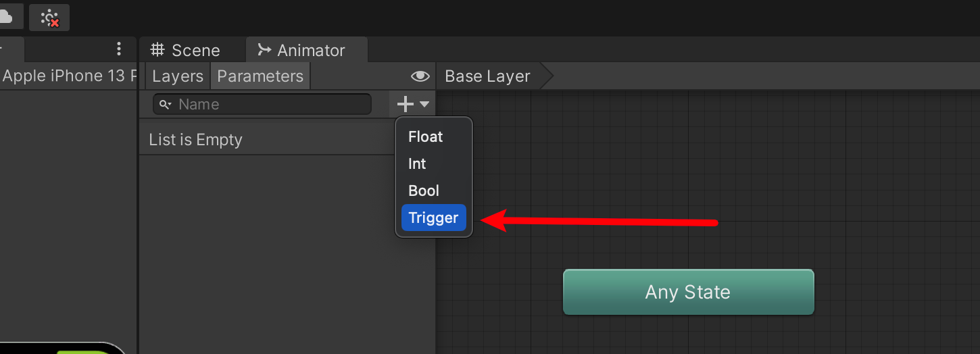Click the Base Layer breadcrumb
Viewport: 980px width, 354px height.
[x=488, y=76]
